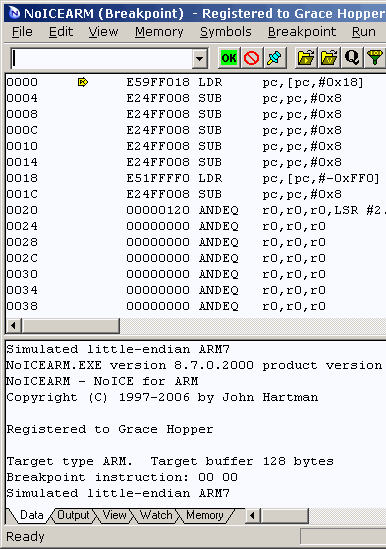Screen dimensions: 386x549
Task: Open the Symbols menu
Action: (x=226, y=32)
